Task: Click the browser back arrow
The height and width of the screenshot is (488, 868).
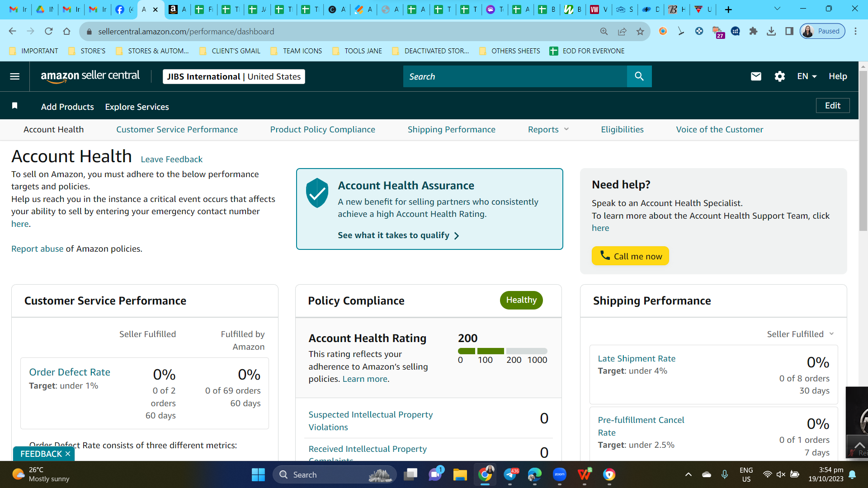Action: (x=12, y=31)
